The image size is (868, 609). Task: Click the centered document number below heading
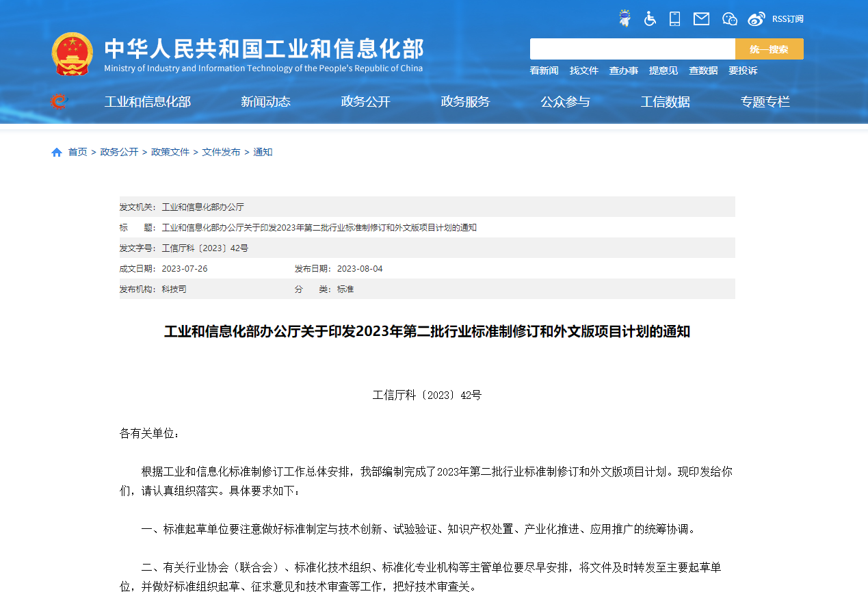(427, 395)
